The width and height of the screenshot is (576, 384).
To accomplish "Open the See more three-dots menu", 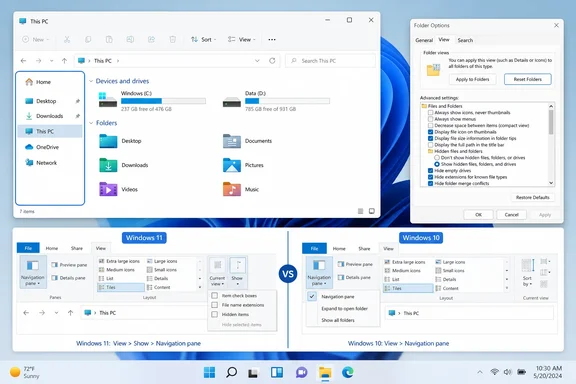I will click(x=272, y=39).
